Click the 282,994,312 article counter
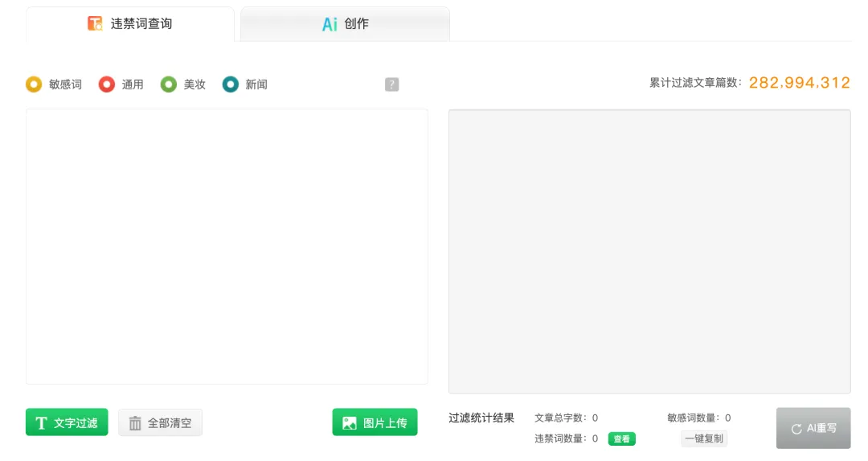This screenshot has width=868, height=461. 800,83
